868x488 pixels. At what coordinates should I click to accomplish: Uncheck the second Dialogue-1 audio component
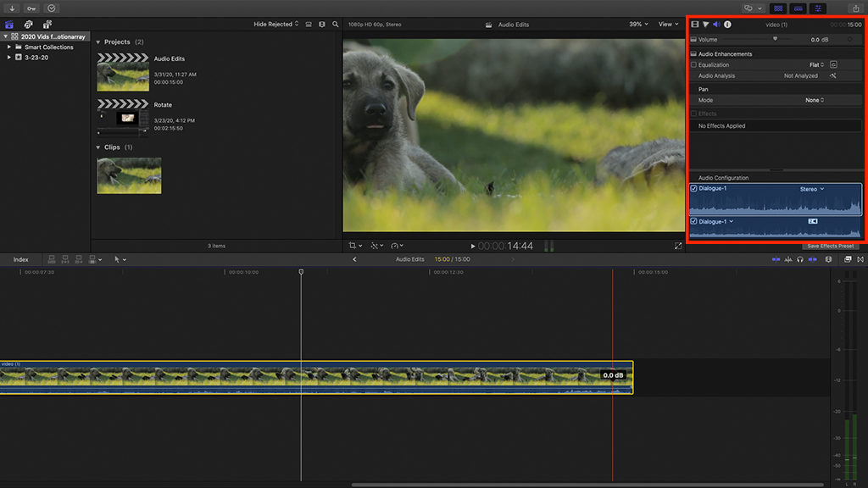694,221
